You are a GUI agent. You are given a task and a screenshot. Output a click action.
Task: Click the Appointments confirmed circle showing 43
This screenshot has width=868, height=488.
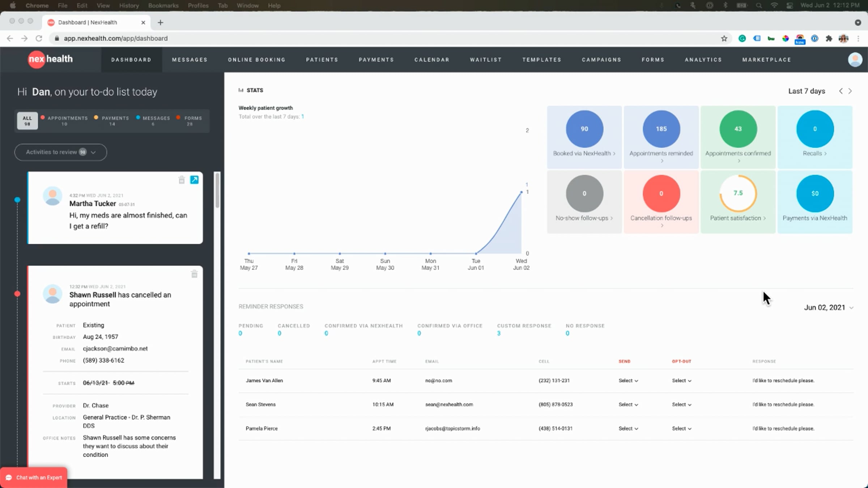(x=738, y=129)
